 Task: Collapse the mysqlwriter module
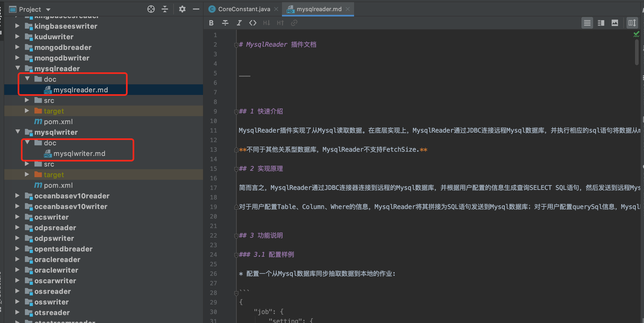pos(18,132)
